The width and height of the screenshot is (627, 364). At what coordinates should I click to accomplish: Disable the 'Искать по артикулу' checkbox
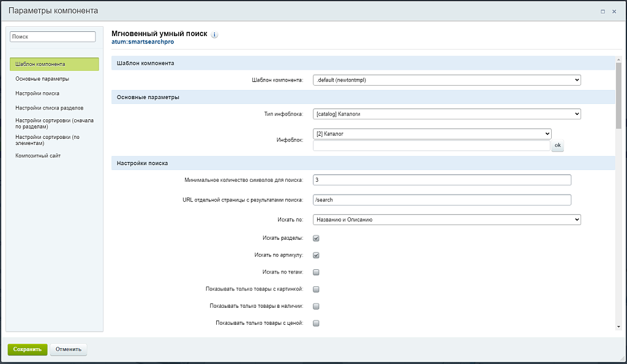coord(317,256)
